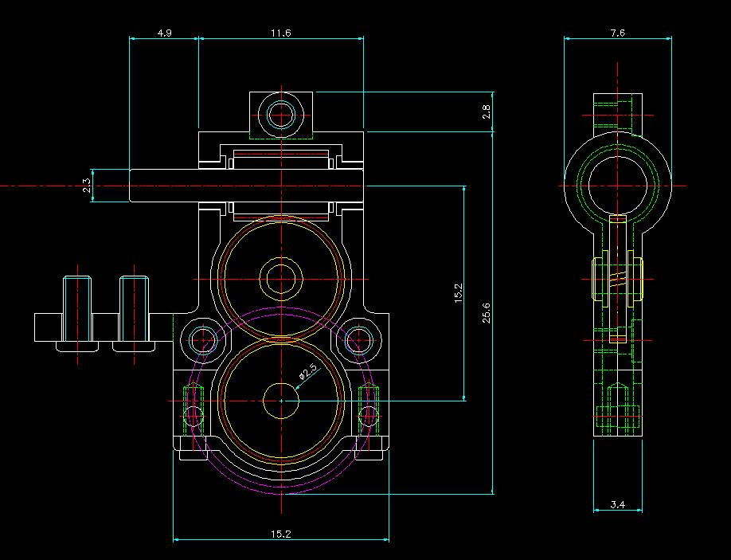The height and width of the screenshot is (560, 731).
Task: Select the 3.4 dimension text
Action: (617, 504)
